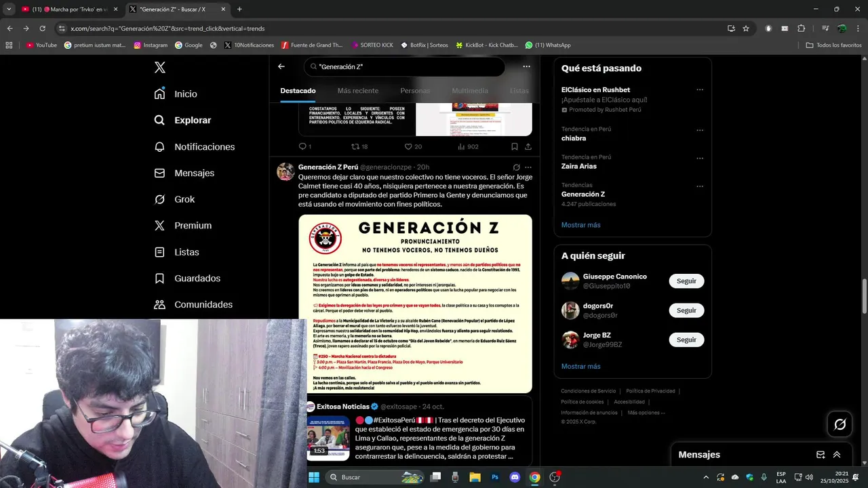868x488 pixels.
Task: Bookmark the post with 902 views
Action: click(515, 146)
